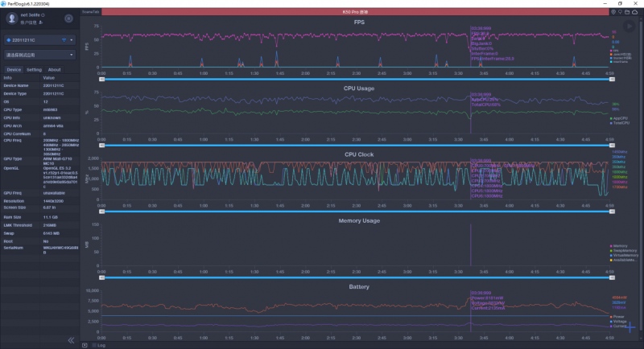Switch to the About tab

[x=54, y=69]
